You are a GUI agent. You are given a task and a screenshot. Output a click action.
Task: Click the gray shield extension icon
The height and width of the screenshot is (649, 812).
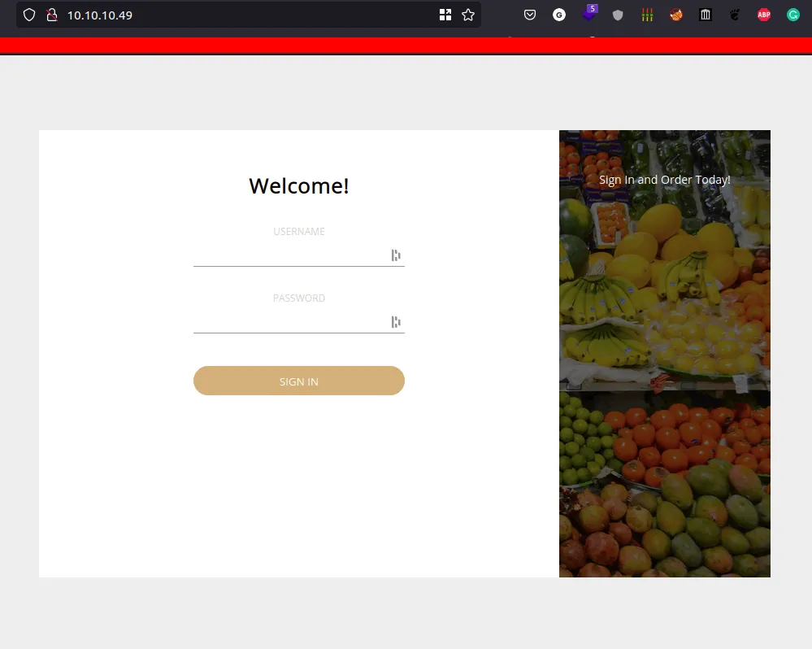(x=617, y=15)
